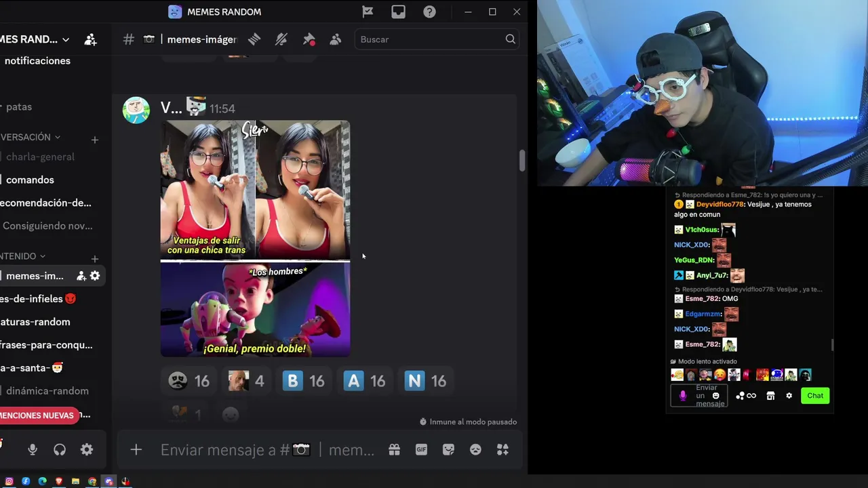
Task: Click the checkpoint flag icon in title bar
Action: (368, 12)
